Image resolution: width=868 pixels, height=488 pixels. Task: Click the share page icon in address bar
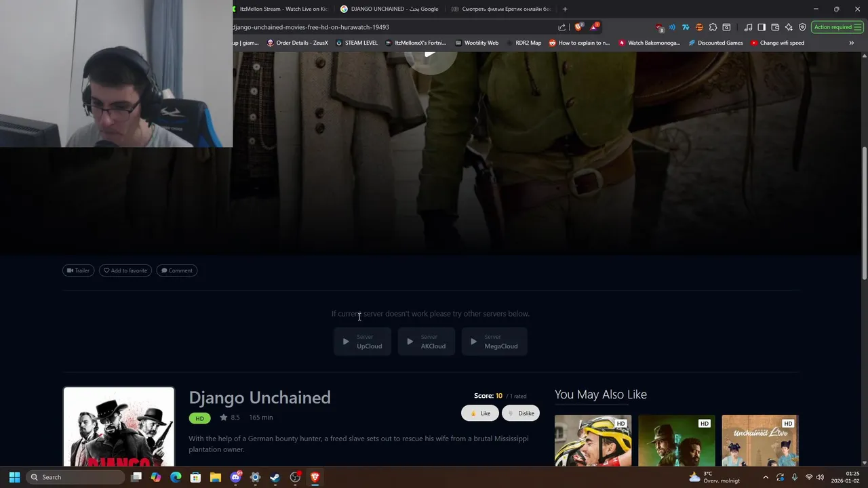click(x=561, y=27)
